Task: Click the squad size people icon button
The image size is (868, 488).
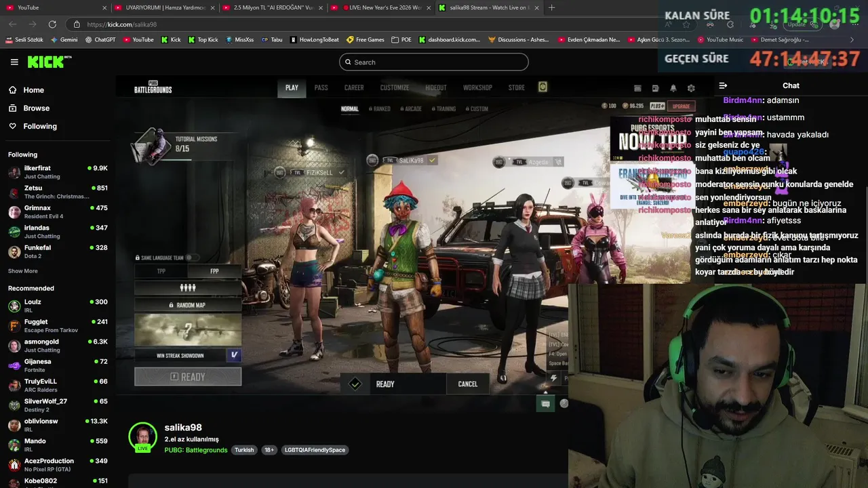Action: pos(188,288)
